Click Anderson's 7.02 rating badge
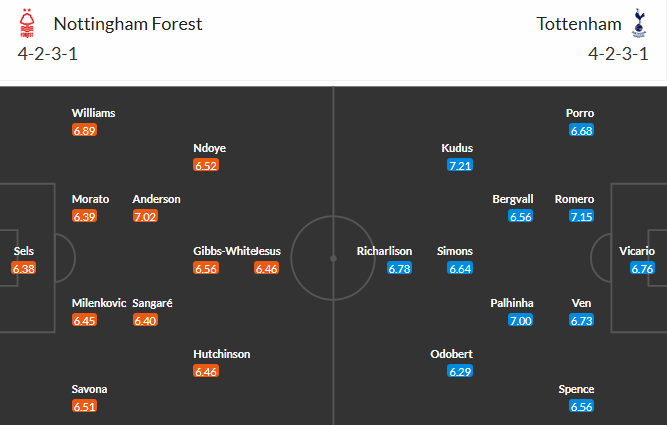 [146, 216]
